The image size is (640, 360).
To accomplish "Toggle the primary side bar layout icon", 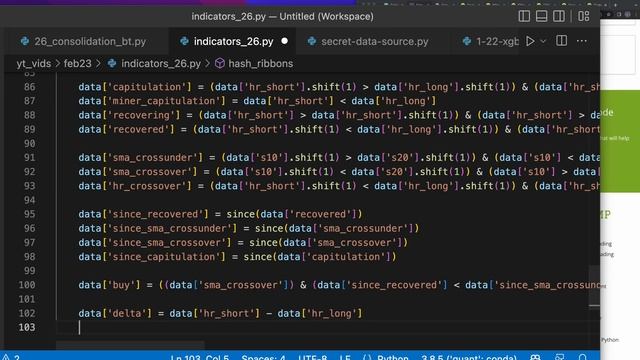I will (524, 16).
